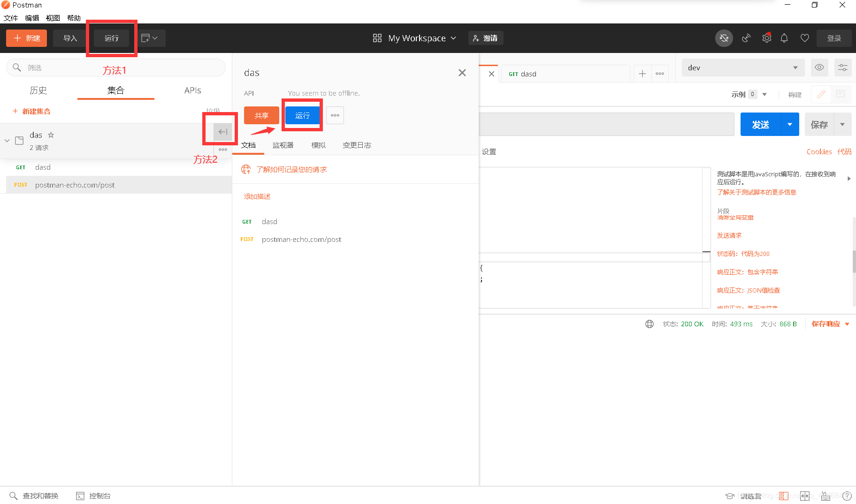Click the 新建 (New) button
Screen dimensions: 856x504
(x=27, y=38)
